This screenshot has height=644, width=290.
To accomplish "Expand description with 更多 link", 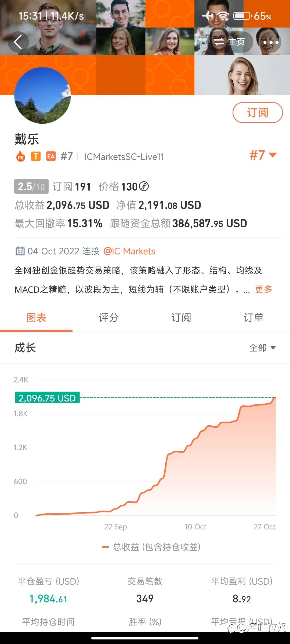I will point(263,289).
